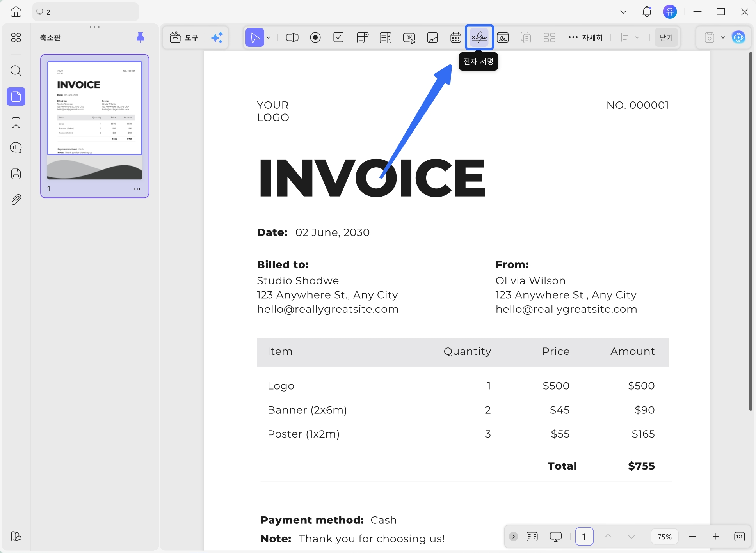Image resolution: width=756 pixels, height=553 pixels.
Task: Select page 1 thumbnail
Action: tap(95, 120)
